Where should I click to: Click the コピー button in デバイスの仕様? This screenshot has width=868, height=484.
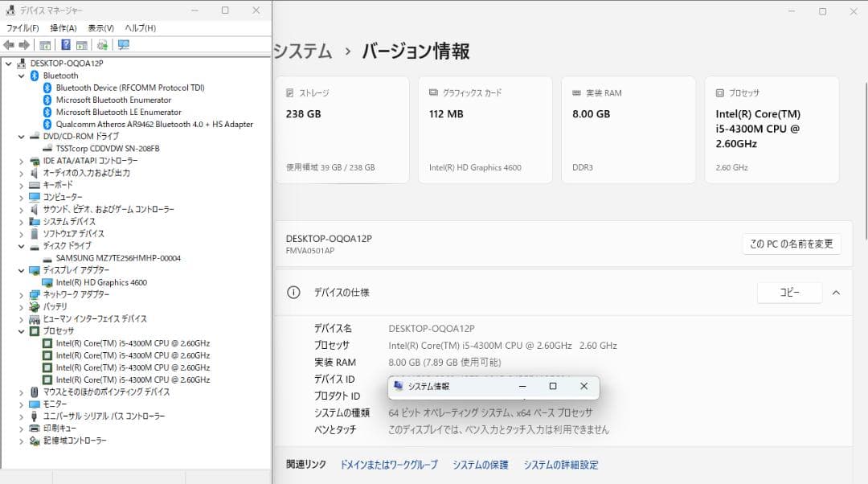(789, 293)
